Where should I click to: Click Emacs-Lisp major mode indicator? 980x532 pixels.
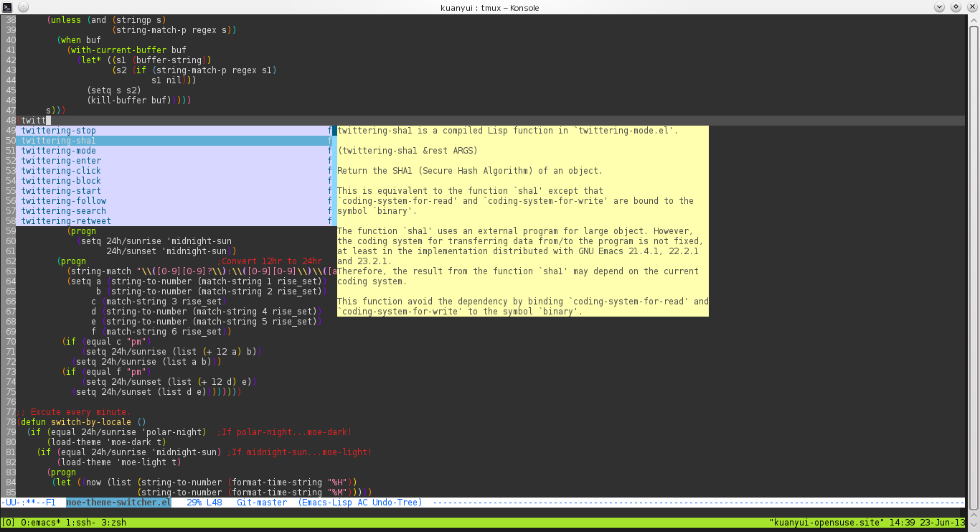click(x=327, y=503)
